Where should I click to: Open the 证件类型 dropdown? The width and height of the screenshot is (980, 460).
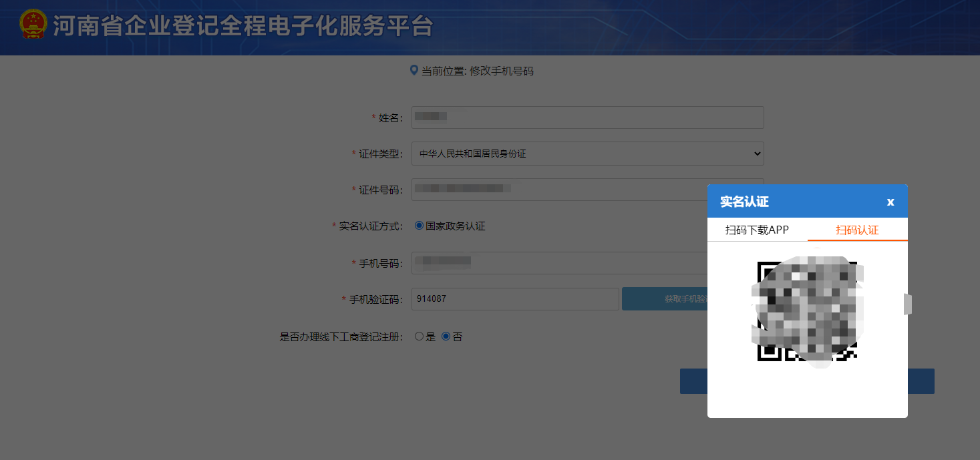click(588, 154)
